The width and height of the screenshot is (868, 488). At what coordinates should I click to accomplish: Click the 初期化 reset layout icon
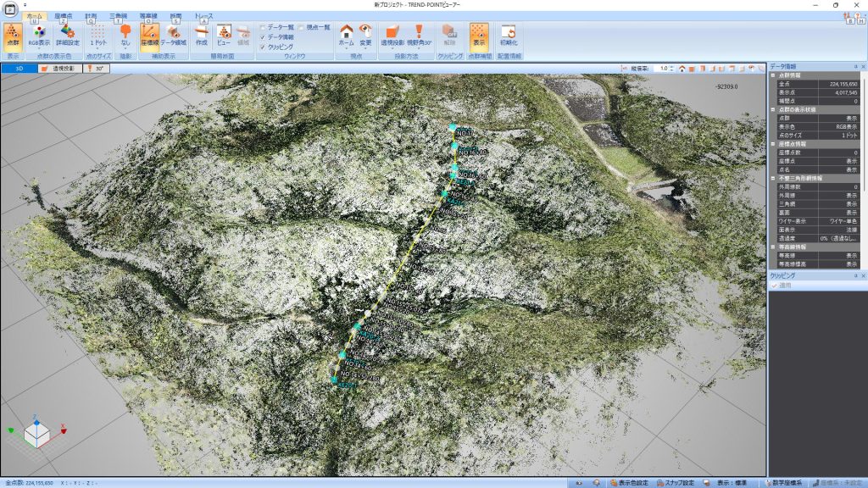coord(509,35)
